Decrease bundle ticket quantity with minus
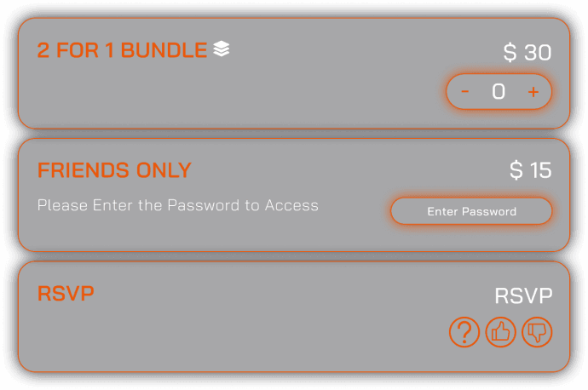The height and width of the screenshot is (390, 588). pyautogui.click(x=465, y=91)
